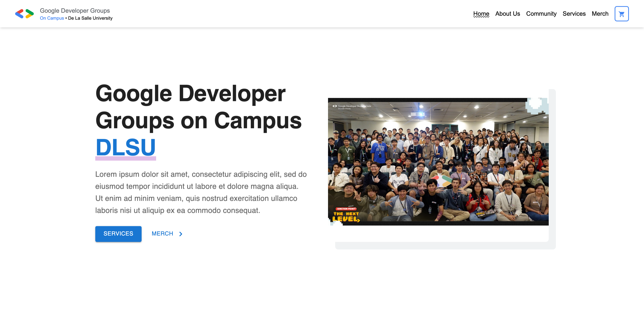Go to the Home nav link
The width and height of the screenshot is (644, 309).
coord(481,14)
